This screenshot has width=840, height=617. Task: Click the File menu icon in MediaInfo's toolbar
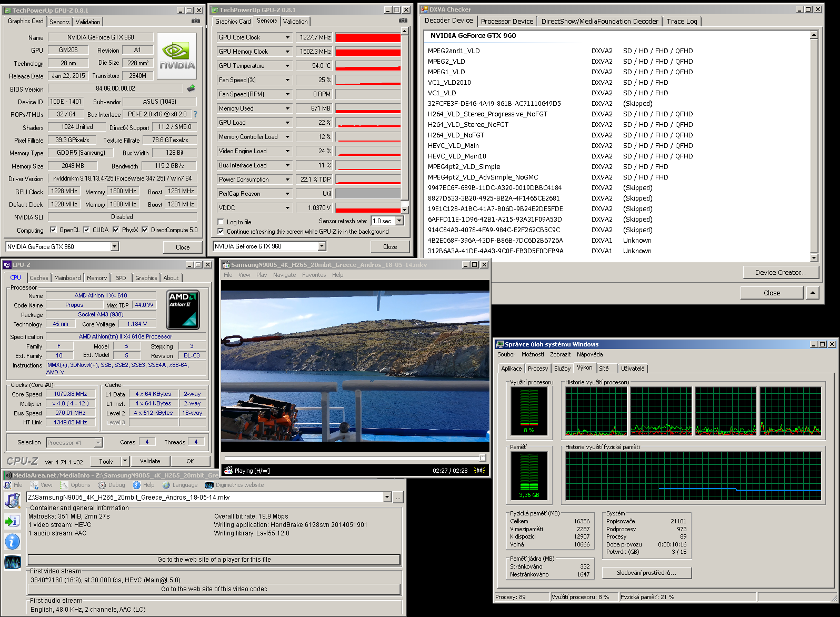click(7, 485)
